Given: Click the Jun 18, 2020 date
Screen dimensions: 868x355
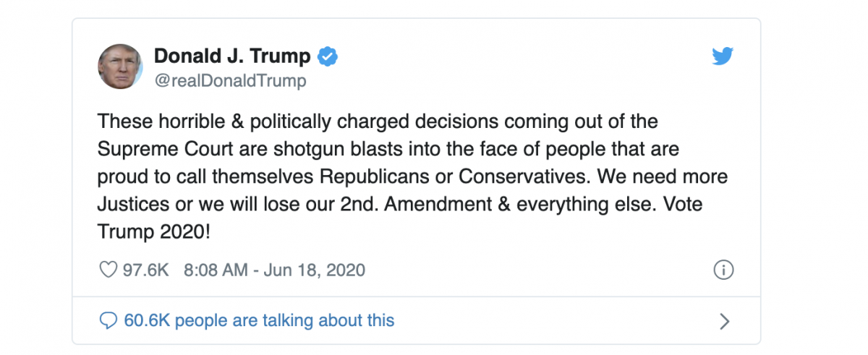Looking at the screenshot, I should point(314,270).
